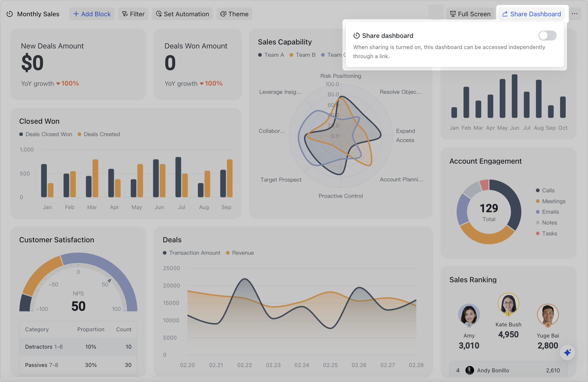This screenshot has width=588, height=382.
Task: Select the Calls legend in Account Engagement
Action: (546, 190)
